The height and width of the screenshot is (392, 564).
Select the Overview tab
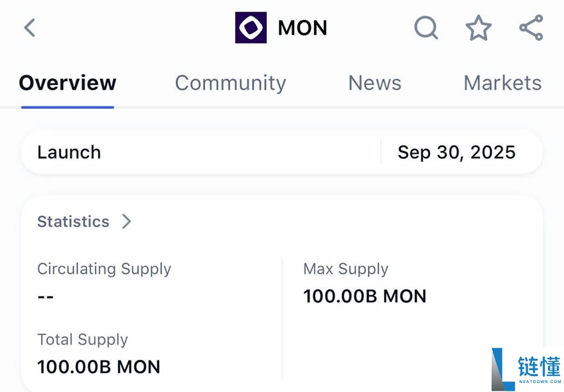point(67,83)
